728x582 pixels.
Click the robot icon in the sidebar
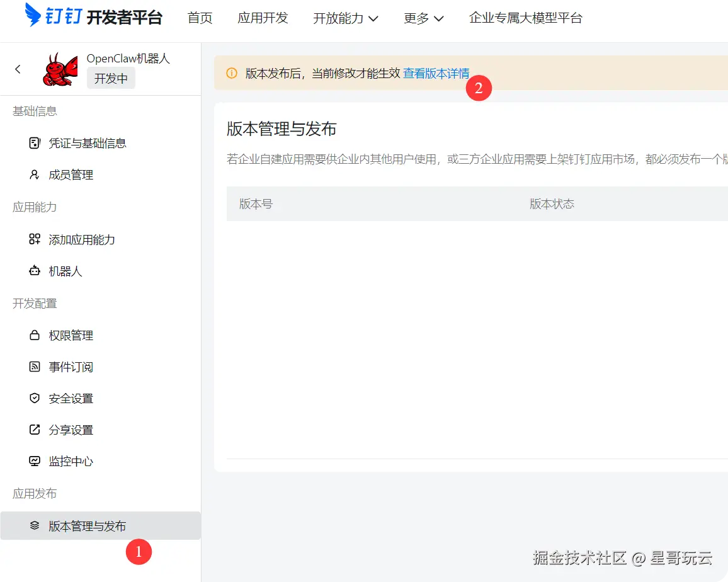pos(35,270)
